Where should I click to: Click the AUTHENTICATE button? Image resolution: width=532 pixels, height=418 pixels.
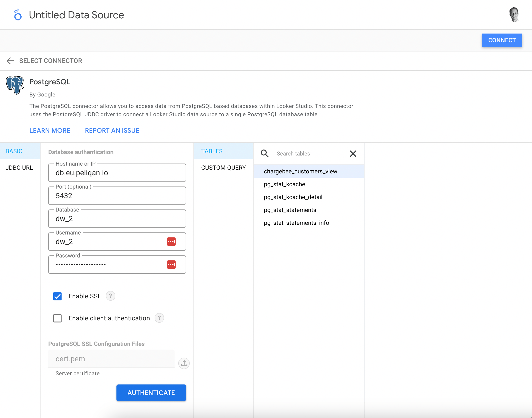pos(151,393)
